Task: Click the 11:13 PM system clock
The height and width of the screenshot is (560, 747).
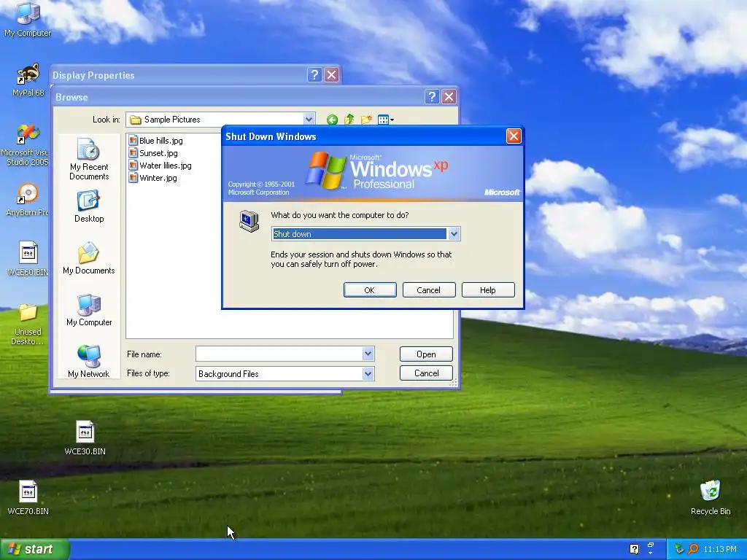Action: [720, 549]
